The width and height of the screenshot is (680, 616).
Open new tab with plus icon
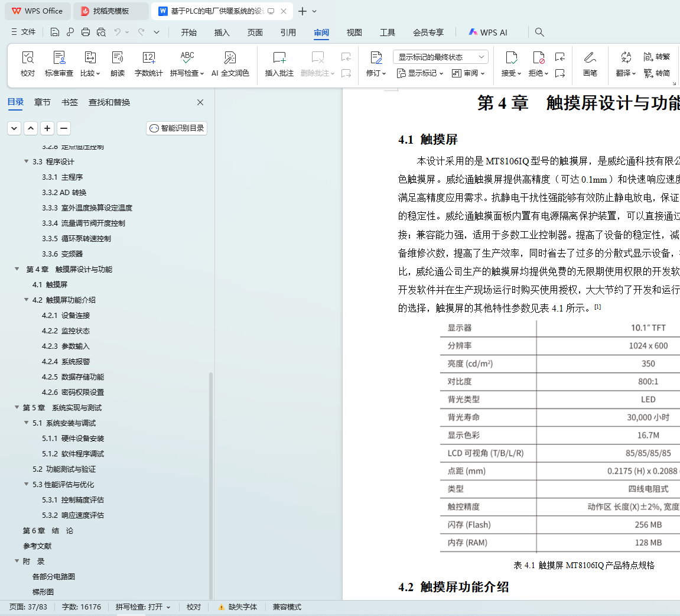[x=302, y=11]
